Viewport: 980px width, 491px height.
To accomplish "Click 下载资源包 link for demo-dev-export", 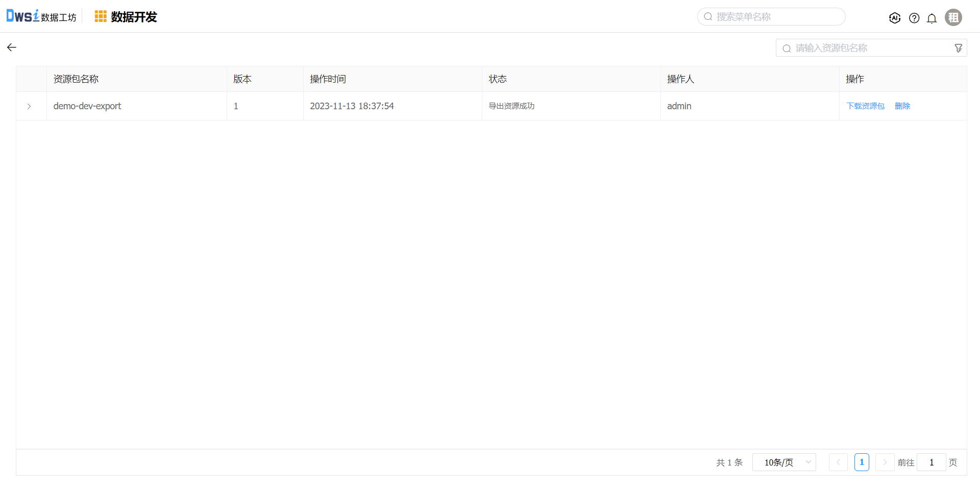I will [x=865, y=106].
